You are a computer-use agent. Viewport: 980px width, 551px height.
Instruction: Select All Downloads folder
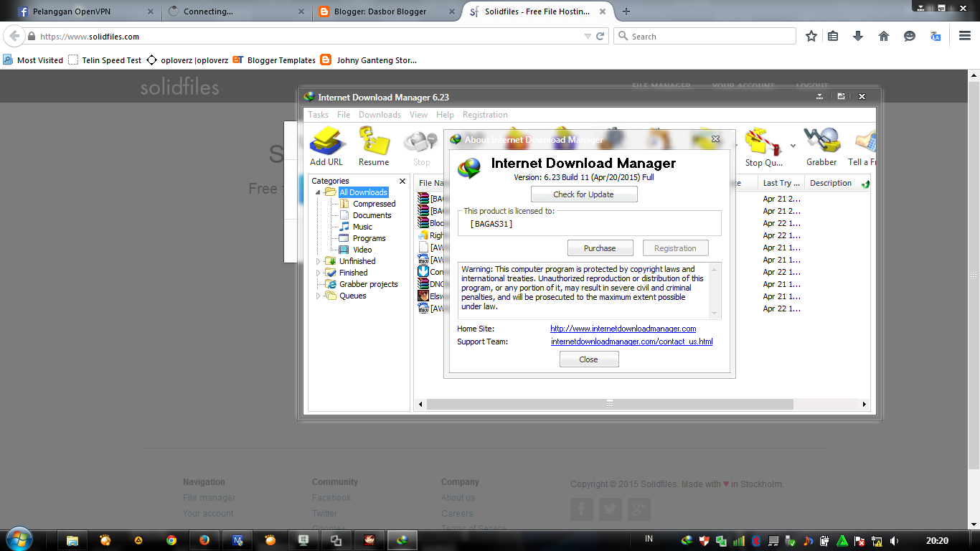coord(363,192)
